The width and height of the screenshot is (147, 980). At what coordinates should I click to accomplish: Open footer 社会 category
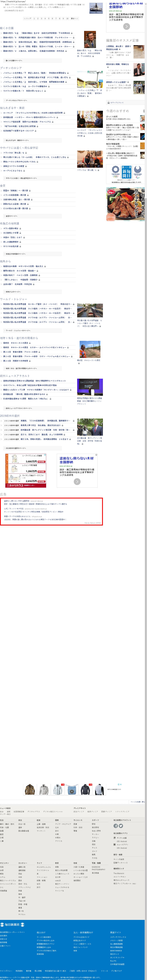pos(2,820)
